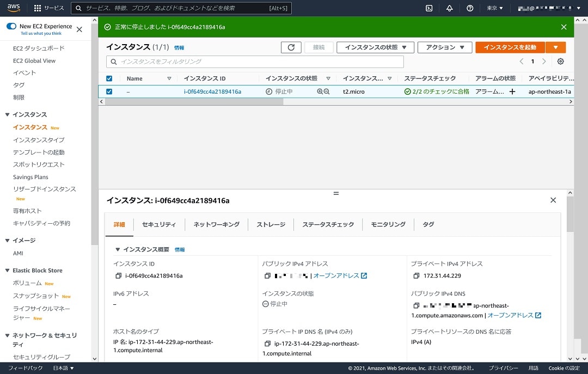The image size is (588, 374).
Task: Open the account menu dropdown
Action: point(549,8)
